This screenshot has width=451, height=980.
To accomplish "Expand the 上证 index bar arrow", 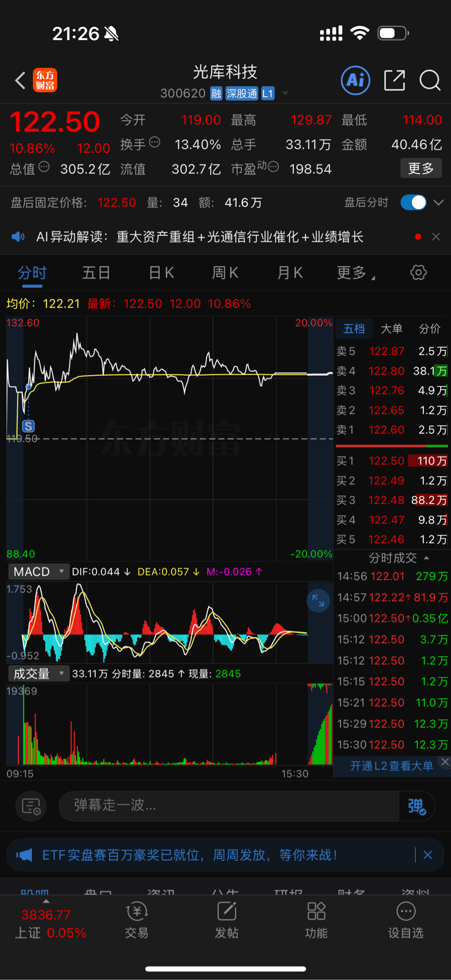I will pos(46,901).
